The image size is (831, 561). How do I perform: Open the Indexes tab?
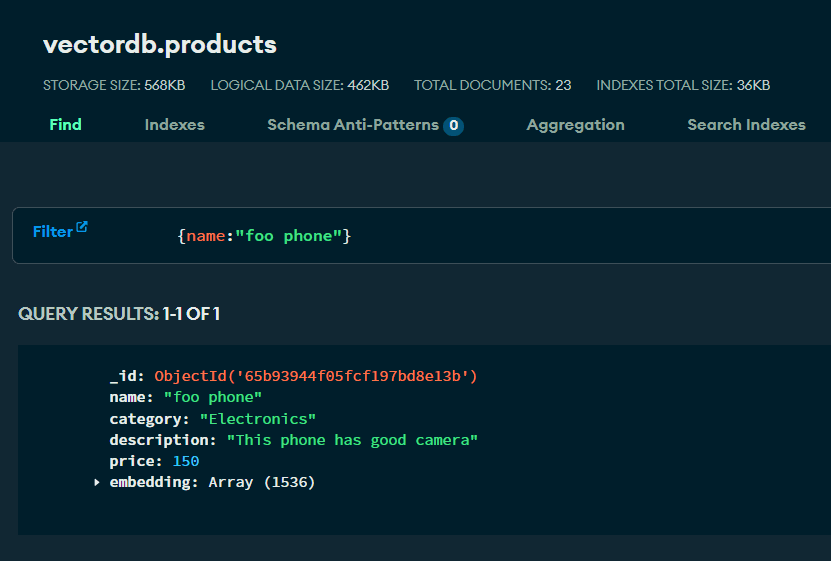click(174, 125)
